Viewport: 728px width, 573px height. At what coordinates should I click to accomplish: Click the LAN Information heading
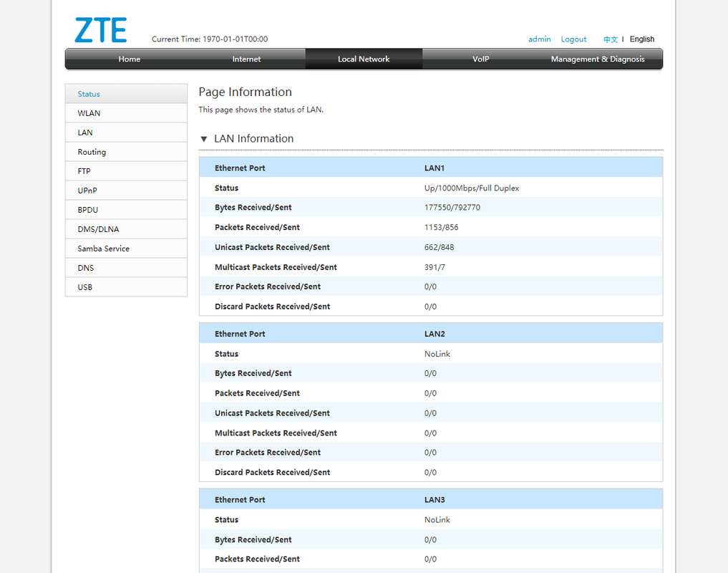[x=253, y=138]
